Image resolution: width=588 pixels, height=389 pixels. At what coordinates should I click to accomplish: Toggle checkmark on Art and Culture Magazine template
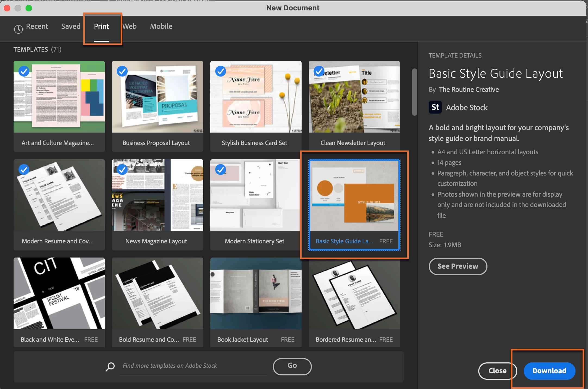tap(24, 71)
